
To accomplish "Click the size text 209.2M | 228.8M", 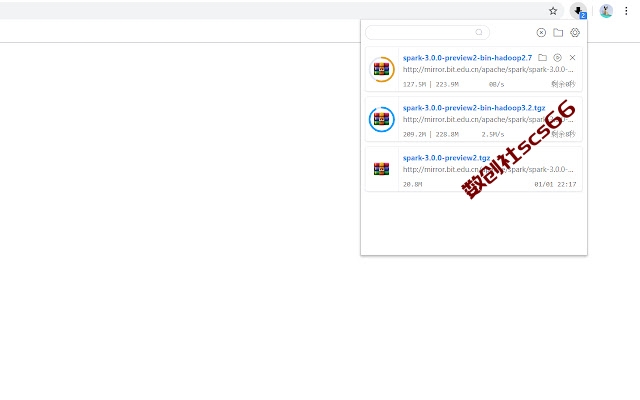I will pyautogui.click(x=431, y=134).
